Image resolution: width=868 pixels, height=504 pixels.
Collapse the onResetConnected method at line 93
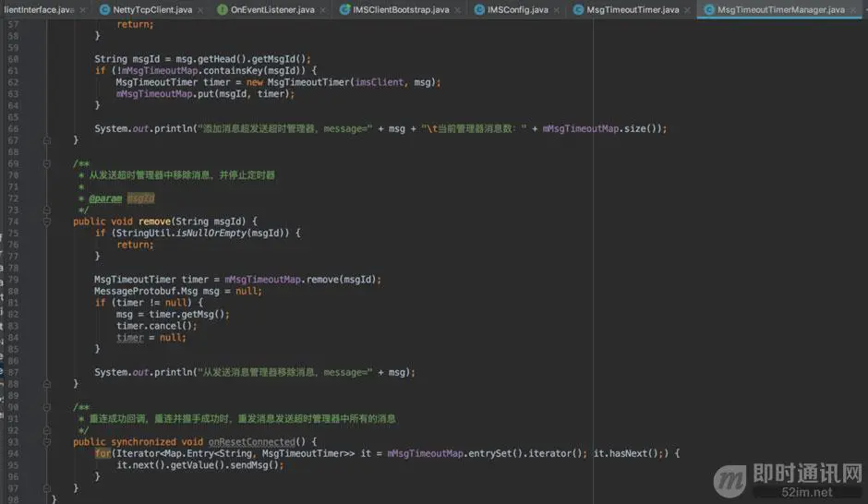click(47, 442)
